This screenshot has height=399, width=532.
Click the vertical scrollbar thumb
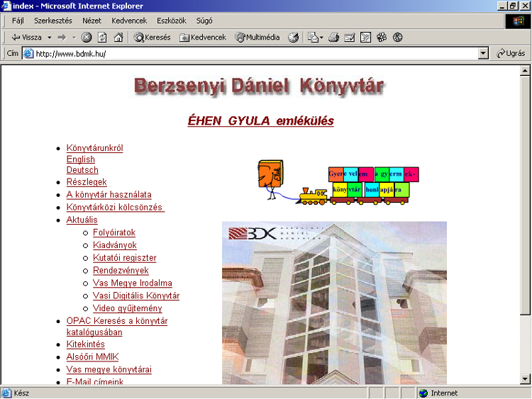click(525, 196)
